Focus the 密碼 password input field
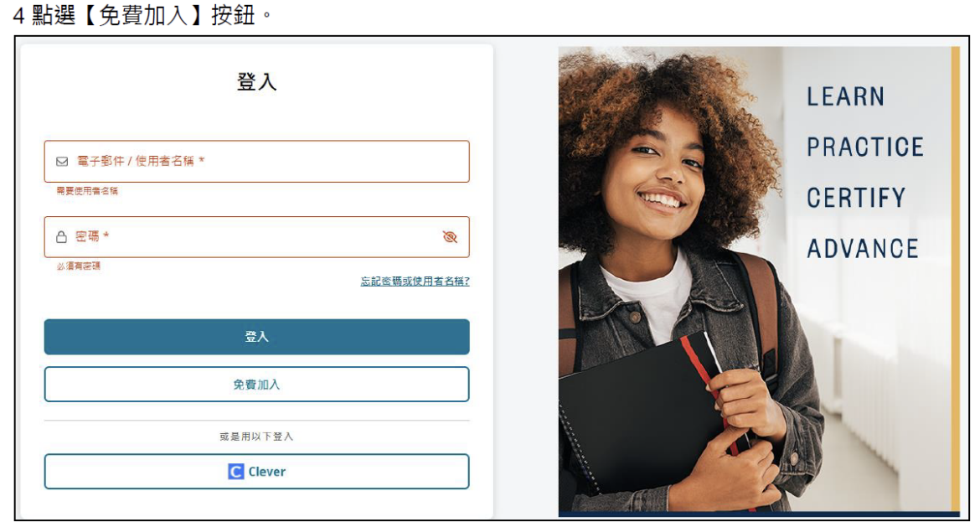 coord(257,237)
